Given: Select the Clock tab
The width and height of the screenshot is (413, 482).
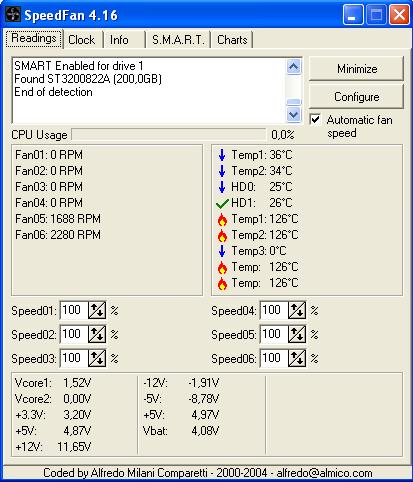Looking at the screenshot, I should pos(82,40).
